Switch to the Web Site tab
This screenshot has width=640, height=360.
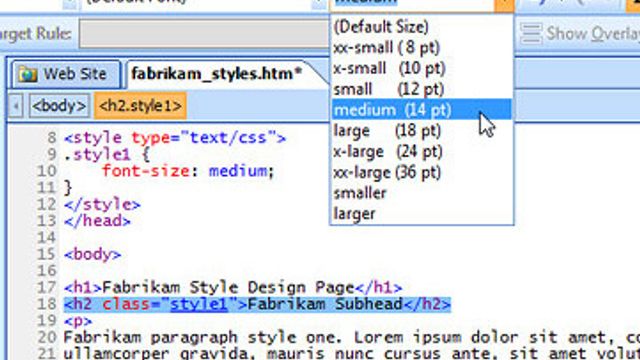click(x=66, y=74)
